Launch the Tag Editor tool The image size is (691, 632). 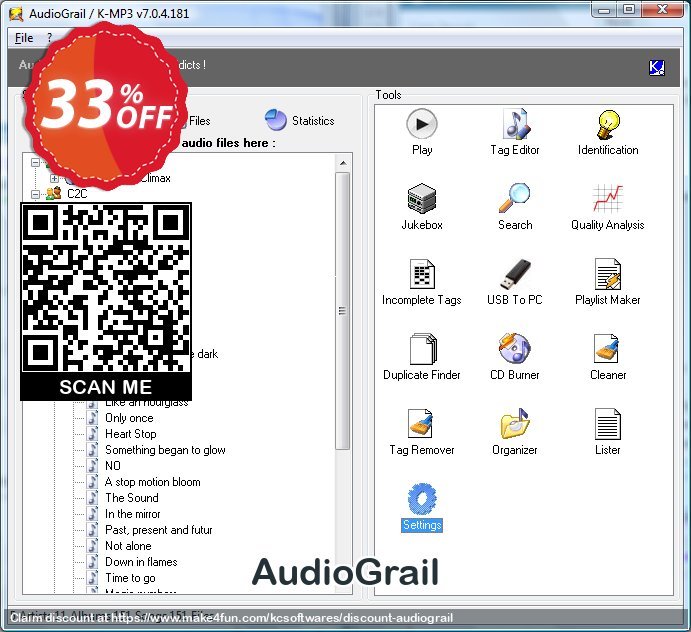[x=515, y=132]
